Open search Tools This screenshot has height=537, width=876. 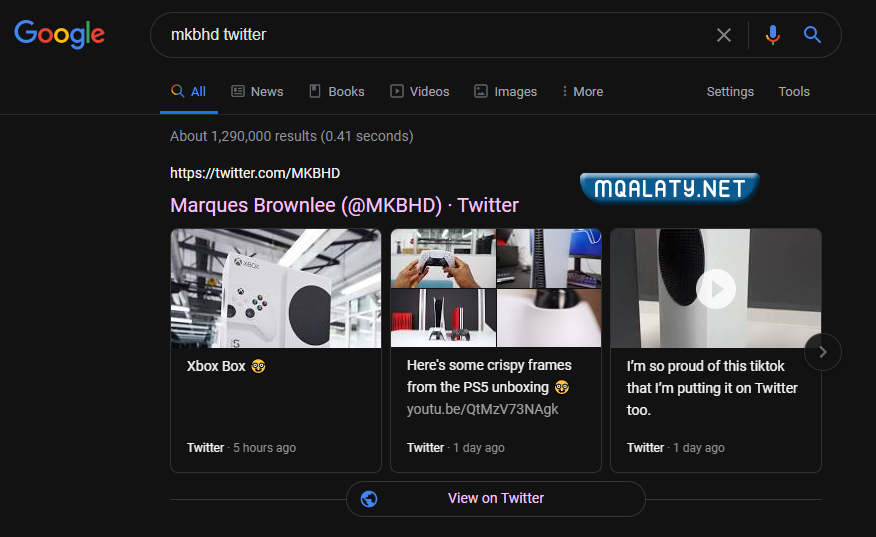pyautogui.click(x=794, y=92)
